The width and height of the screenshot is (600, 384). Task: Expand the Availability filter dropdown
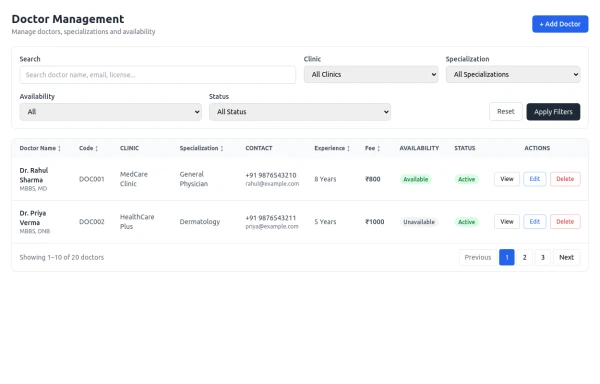click(111, 112)
